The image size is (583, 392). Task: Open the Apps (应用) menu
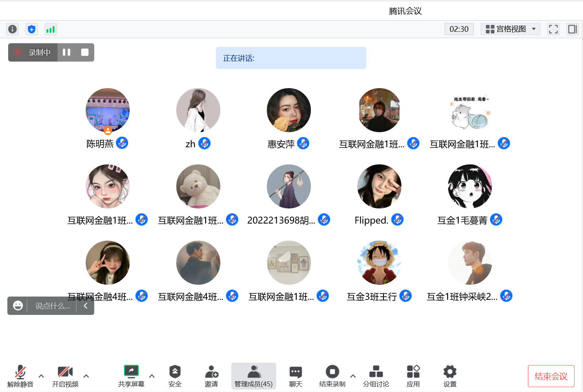click(x=413, y=376)
